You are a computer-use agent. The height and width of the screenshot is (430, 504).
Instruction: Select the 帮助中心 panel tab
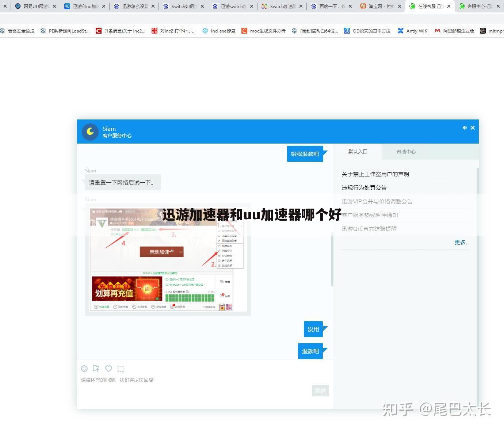[x=406, y=152]
